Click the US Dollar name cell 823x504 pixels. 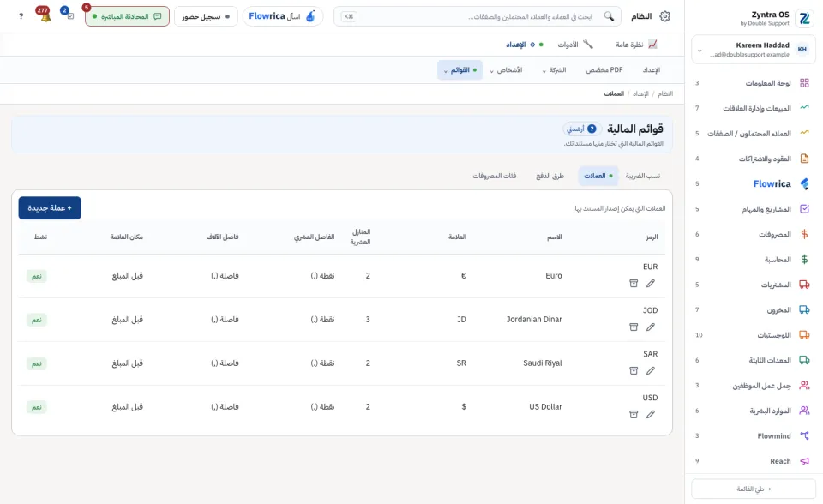click(545, 406)
